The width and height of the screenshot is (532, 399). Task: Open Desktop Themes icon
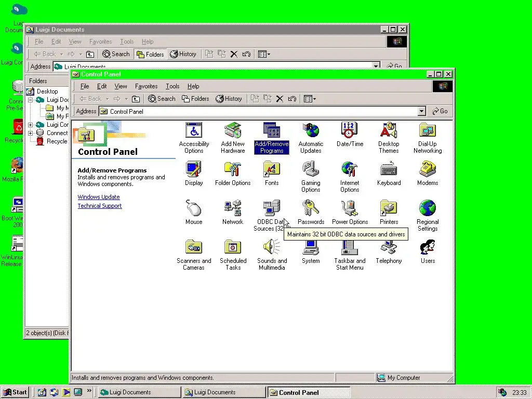pyautogui.click(x=389, y=138)
